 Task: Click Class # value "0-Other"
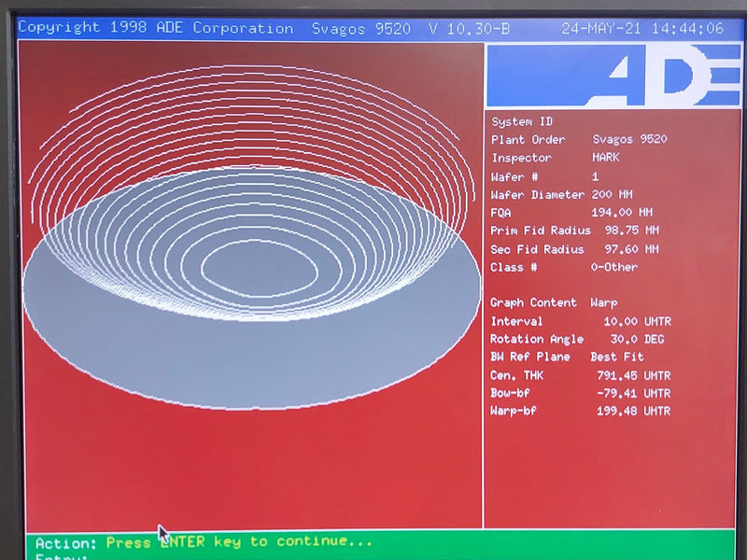[614, 267]
